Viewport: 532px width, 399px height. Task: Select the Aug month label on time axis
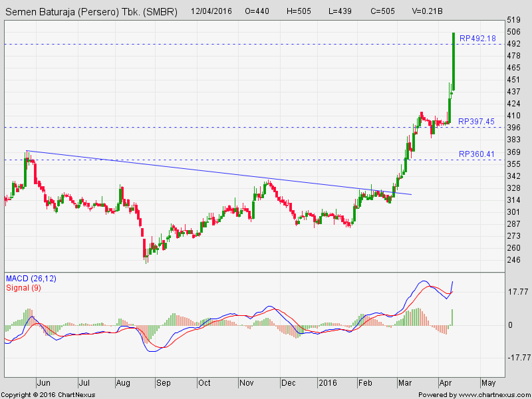(x=123, y=383)
